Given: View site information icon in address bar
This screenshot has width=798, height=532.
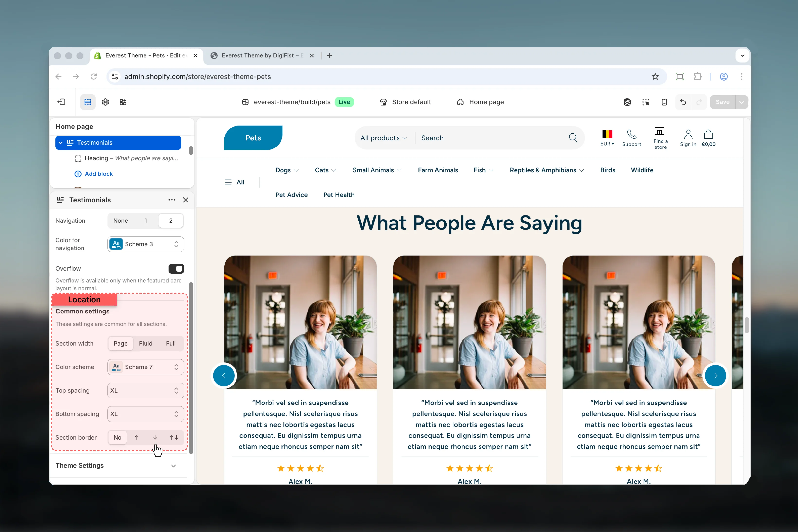Looking at the screenshot, I should click(x=115, y=76).
